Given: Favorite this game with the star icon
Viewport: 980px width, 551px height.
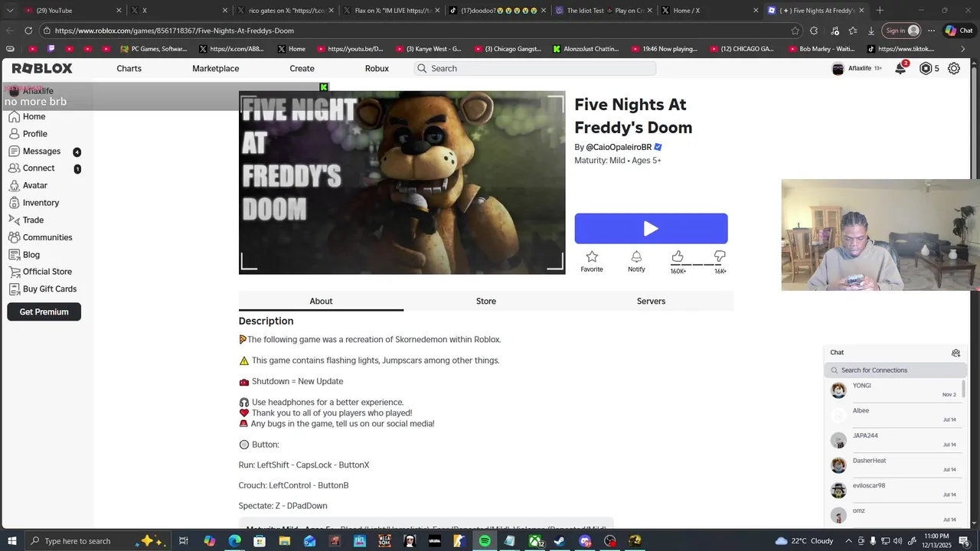Looking at the screenshot, I should 592,261.
